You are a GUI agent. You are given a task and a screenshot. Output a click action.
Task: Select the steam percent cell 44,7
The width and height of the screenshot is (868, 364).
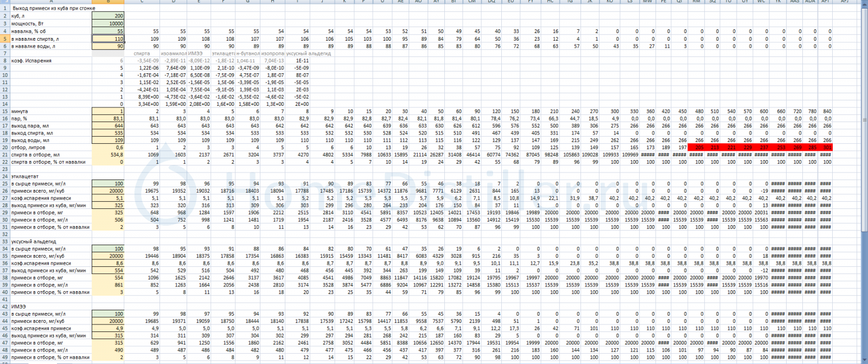coord(571,118)
